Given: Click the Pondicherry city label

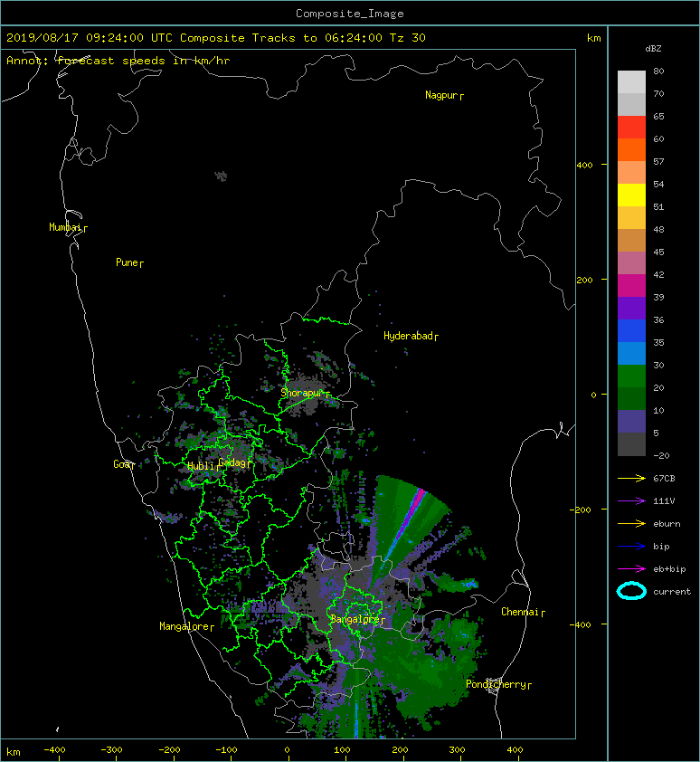Looking at the screenshot, I should tap(496, 684).
